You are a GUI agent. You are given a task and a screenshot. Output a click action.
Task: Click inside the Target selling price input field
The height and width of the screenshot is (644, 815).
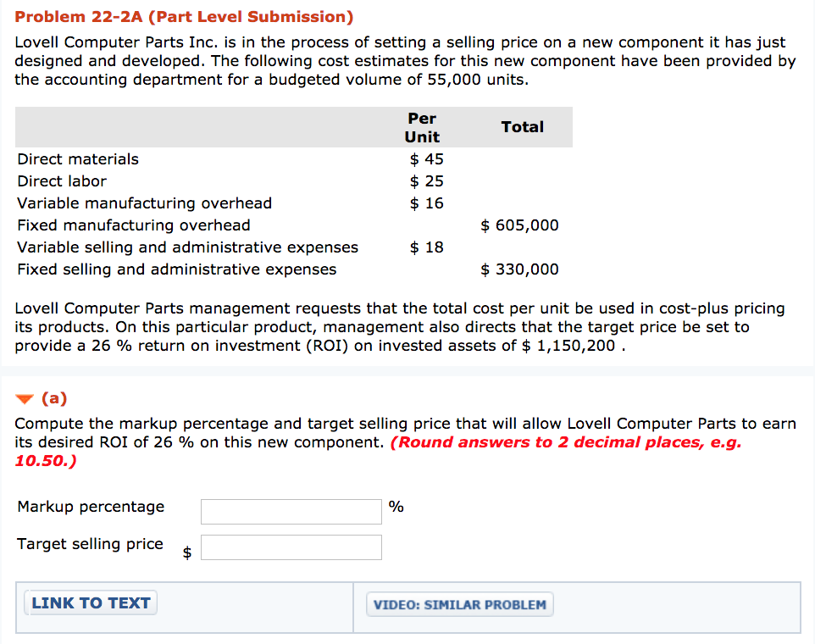(x=291, y=547)
